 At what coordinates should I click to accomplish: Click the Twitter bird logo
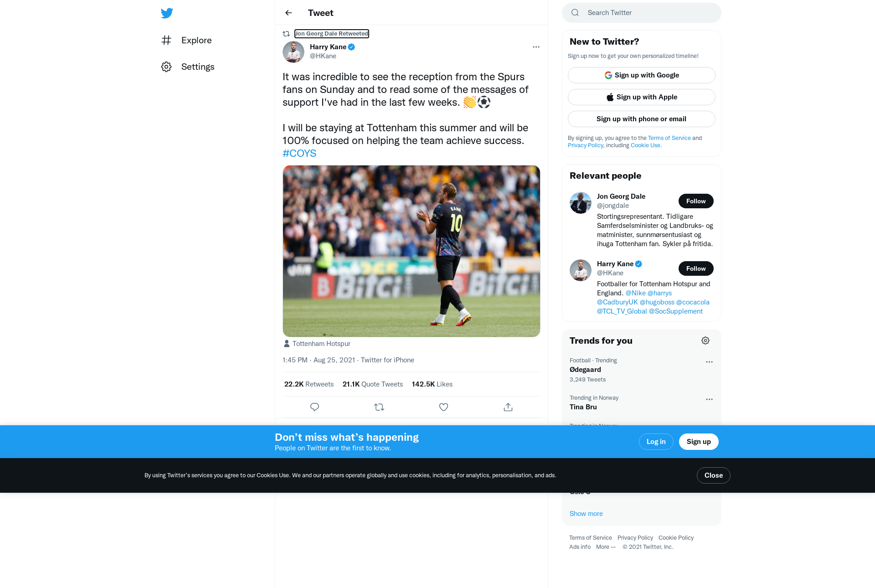(x=167, y=13)
